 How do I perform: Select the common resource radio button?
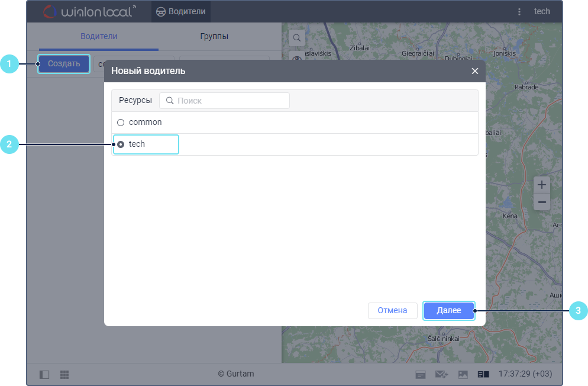click(x=121, y=123)
